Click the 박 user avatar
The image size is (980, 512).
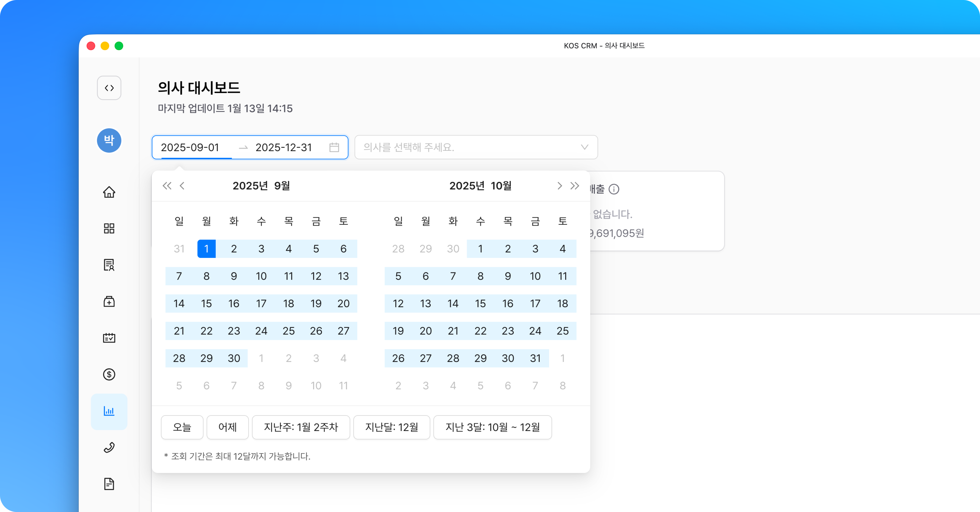(109, 140)
